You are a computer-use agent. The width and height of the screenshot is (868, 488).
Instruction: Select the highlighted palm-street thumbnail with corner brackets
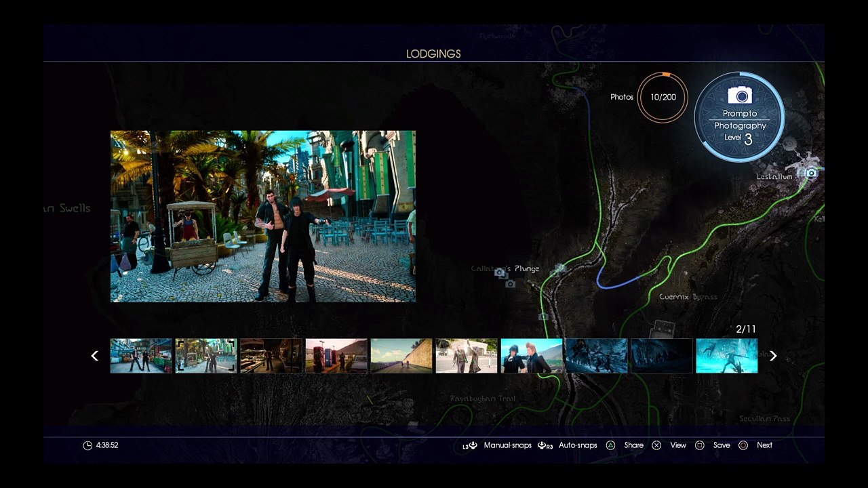(206, 356)
